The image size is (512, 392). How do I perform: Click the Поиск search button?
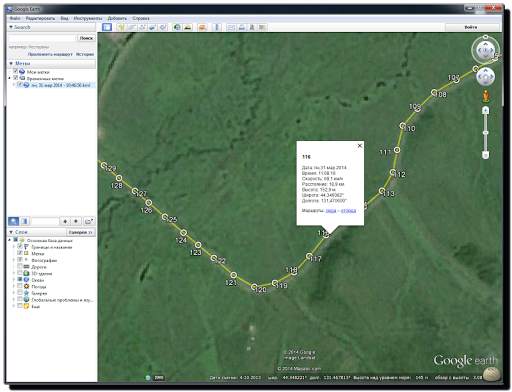pos(86,38)
